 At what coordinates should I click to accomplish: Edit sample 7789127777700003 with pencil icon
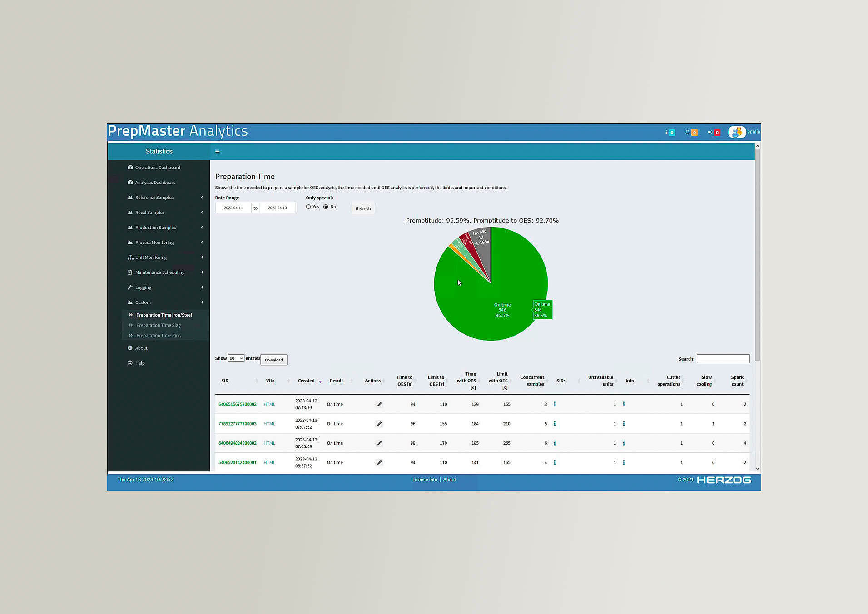coord(379,424)
